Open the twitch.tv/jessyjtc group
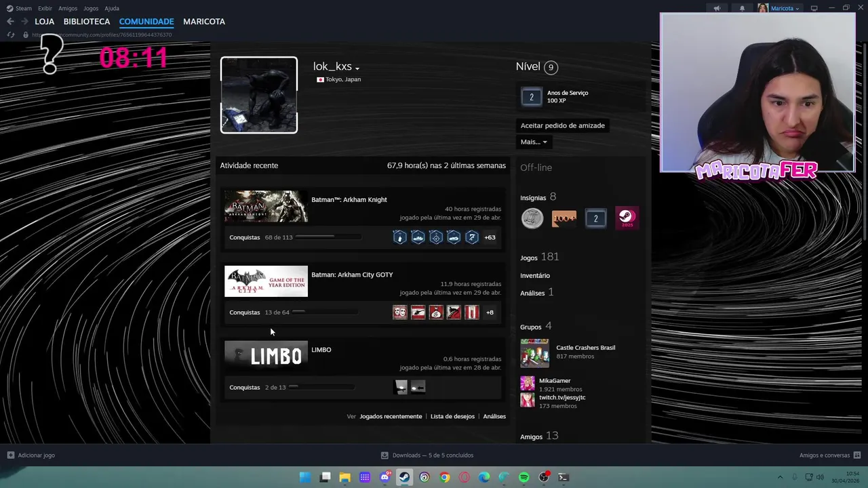The height and width of the screenshot is (488, 868). coord(562,397)
